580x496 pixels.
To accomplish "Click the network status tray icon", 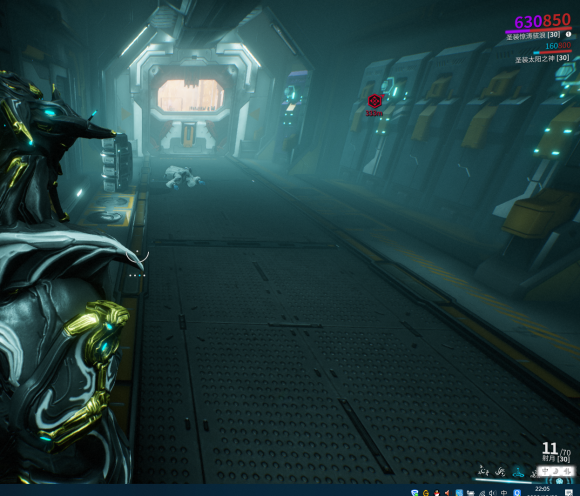I will click(x=482, y=493).
